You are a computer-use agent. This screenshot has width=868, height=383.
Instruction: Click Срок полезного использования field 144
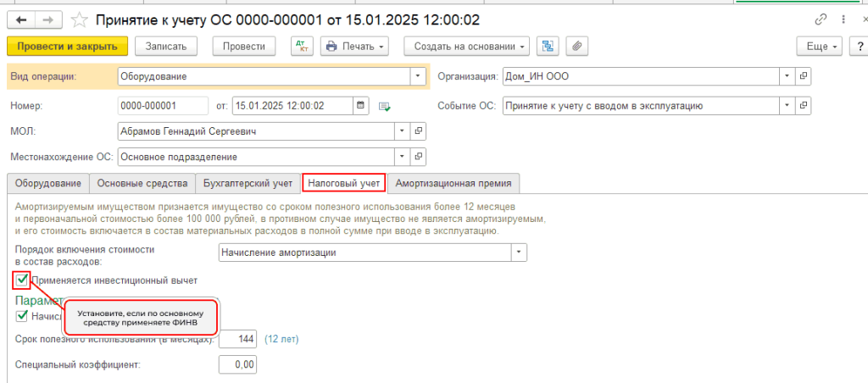(x=238, y=339)
